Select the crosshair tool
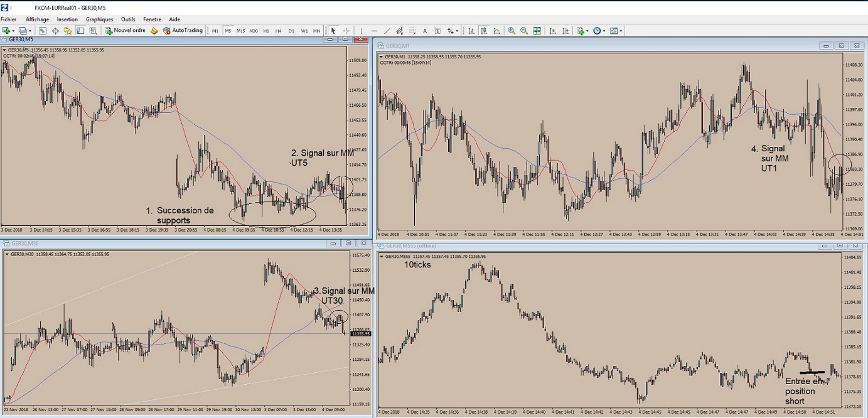 click(346, 31)
